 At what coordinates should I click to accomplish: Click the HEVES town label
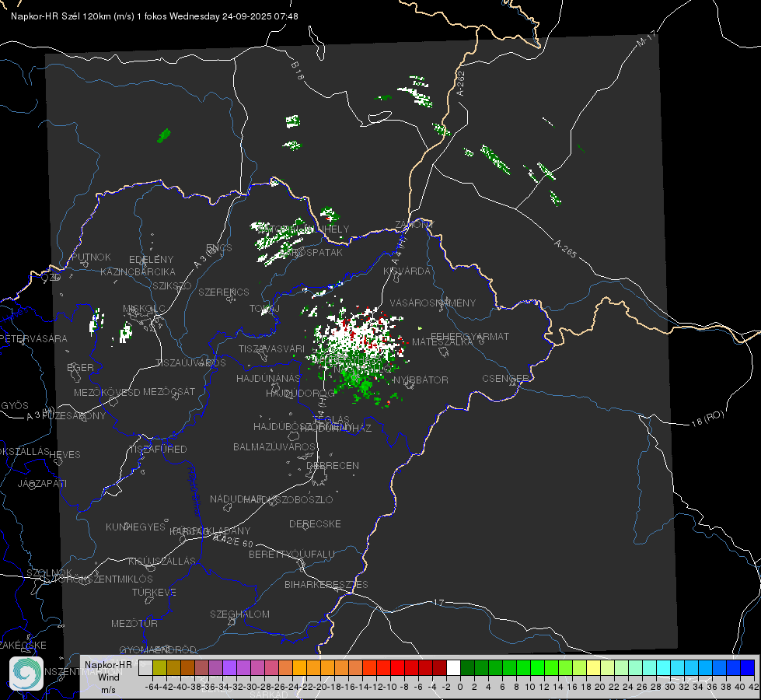click(65, 455)
